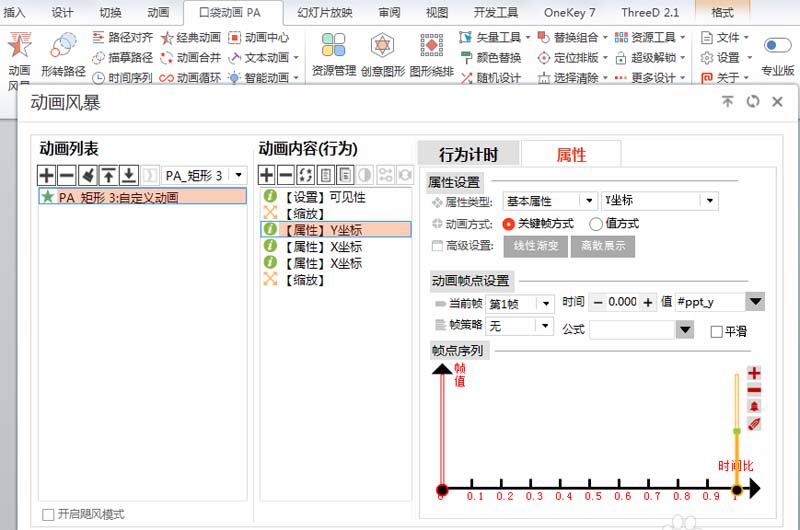This screenshot has width=800, height=530.
Task: Click the 资源管理 icon
Action: pos(334,45)
